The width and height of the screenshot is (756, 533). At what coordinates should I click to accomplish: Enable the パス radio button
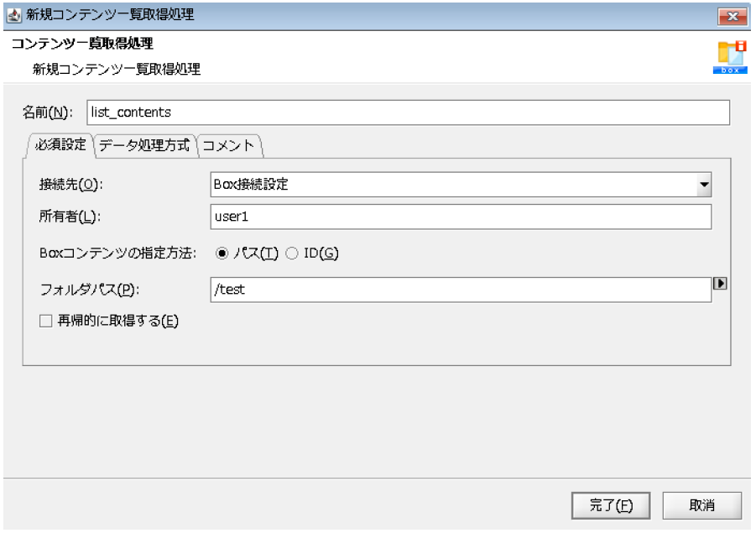pyautogui.click(x=220, y=253)
